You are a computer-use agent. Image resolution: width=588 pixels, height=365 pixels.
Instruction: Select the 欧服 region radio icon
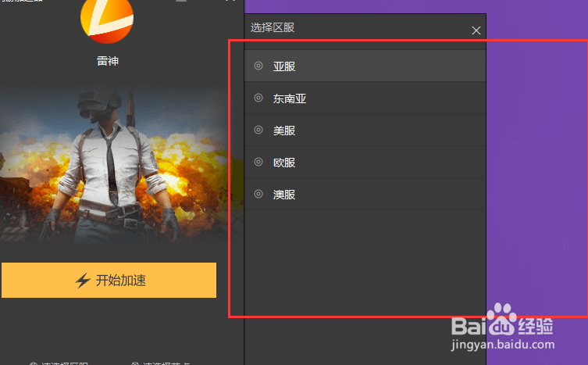pyautogui.click(x=258, y=162)
